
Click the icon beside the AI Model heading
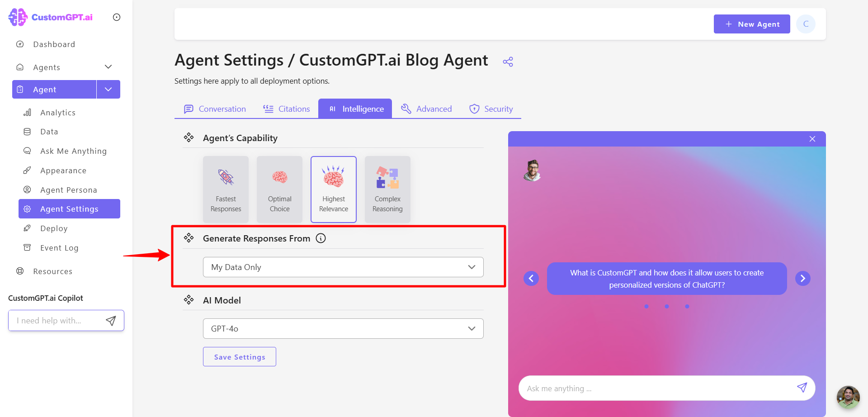tap(189, 300)
